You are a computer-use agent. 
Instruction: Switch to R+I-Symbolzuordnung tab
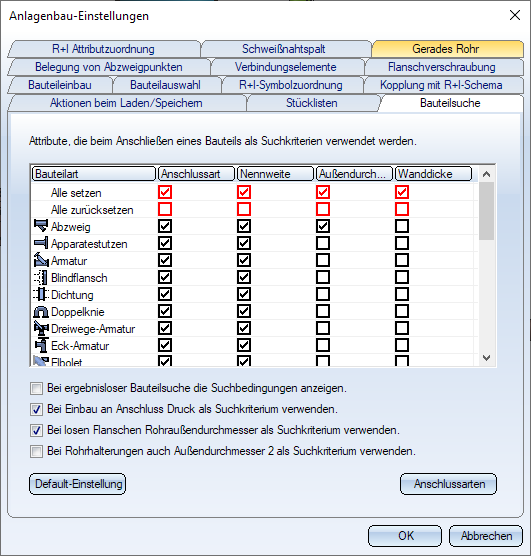pyautogui.click(x=291, y=85)
